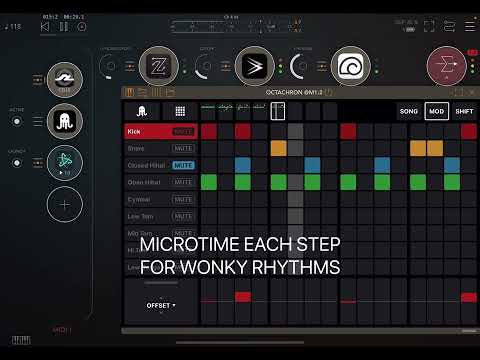Viewport: 480px width, 360px height.
Task: Select the Kick track row
Action: point(161,132)
